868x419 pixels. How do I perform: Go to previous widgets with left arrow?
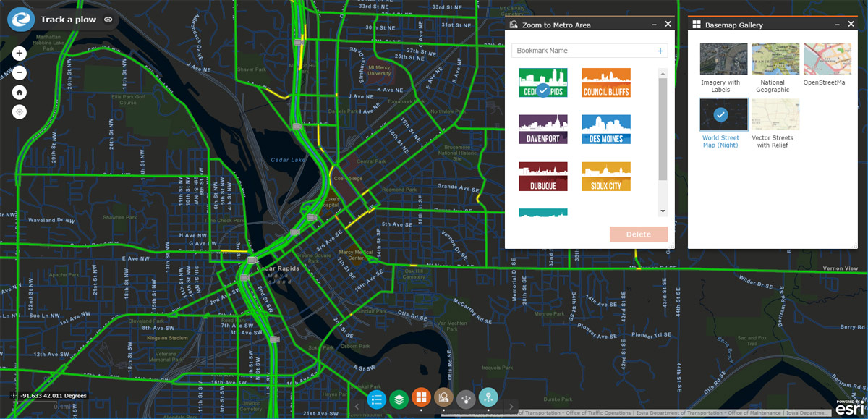click(357, 406)
